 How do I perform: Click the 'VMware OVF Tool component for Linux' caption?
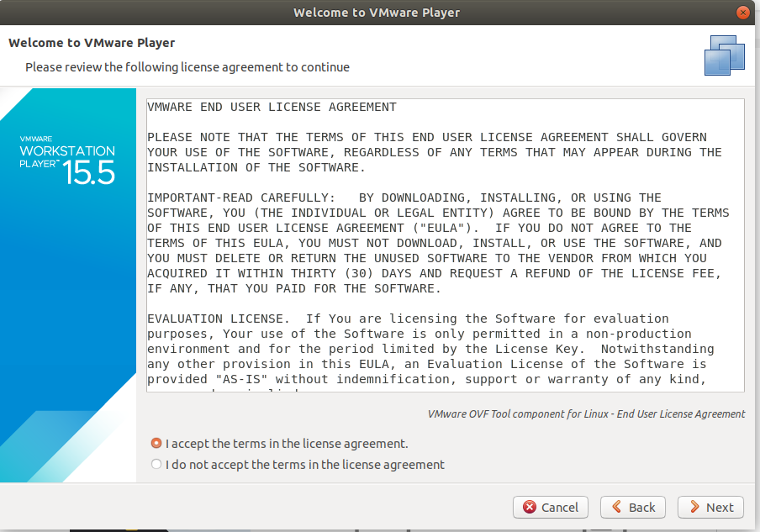(x=587, y=413)
